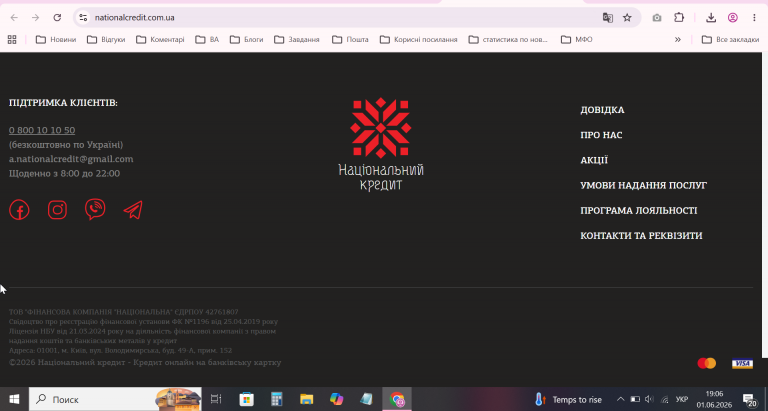Open Коментарі bookmarks folder
Viewport: 768px width, 411px height.
160,40
